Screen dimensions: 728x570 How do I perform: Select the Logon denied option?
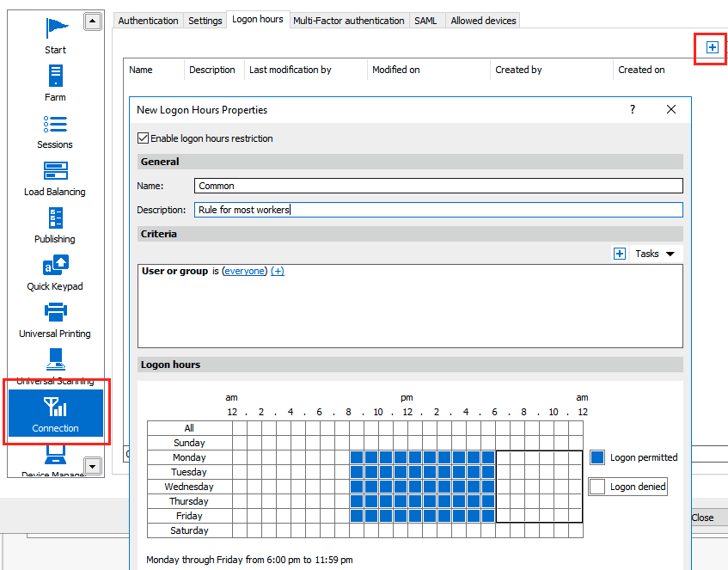[597, 487]
